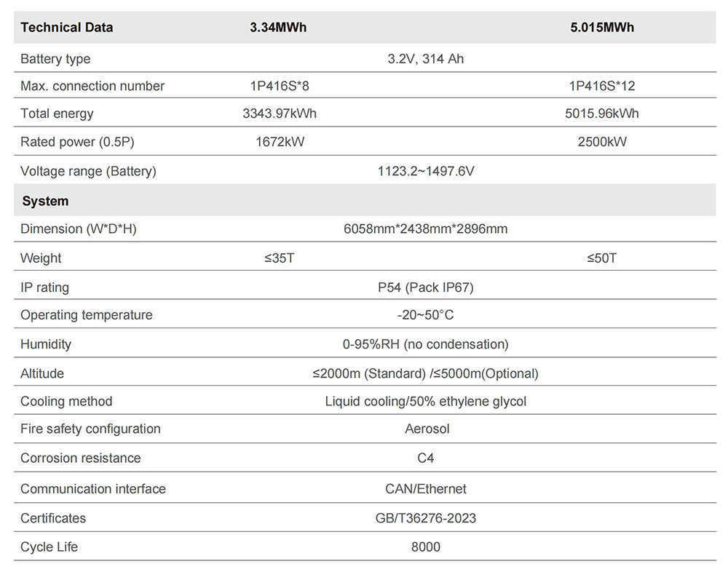Viewport: 728px width, 572px height.
Task: Click the ≤50T weight cell
Action: [x=602, y=258]
